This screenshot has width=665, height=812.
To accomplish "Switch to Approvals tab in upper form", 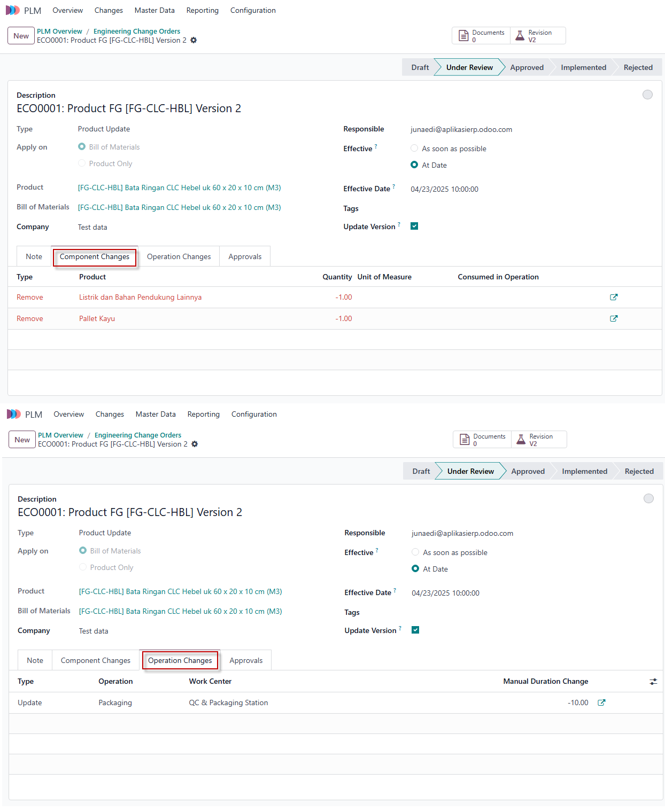I will pos(245,256).
